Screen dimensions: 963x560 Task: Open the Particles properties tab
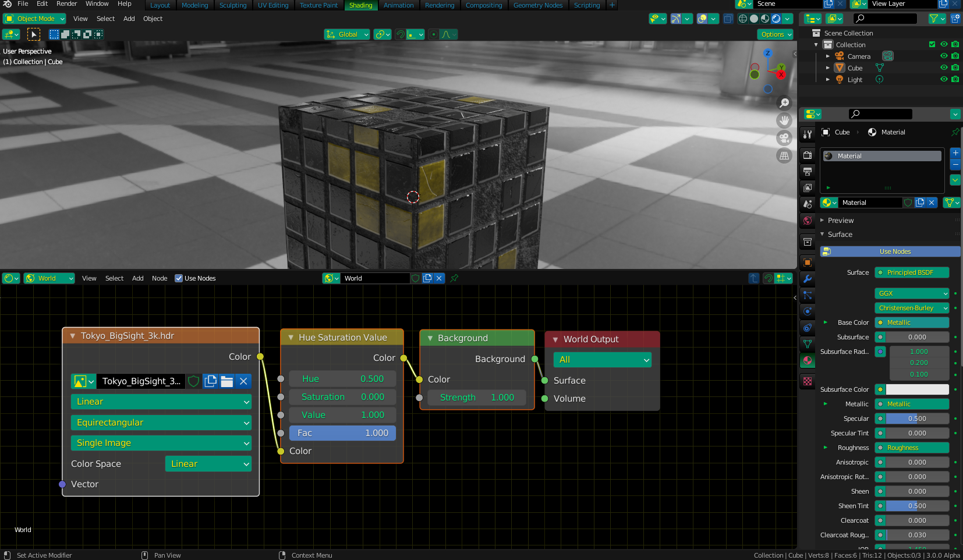(808, 295)
